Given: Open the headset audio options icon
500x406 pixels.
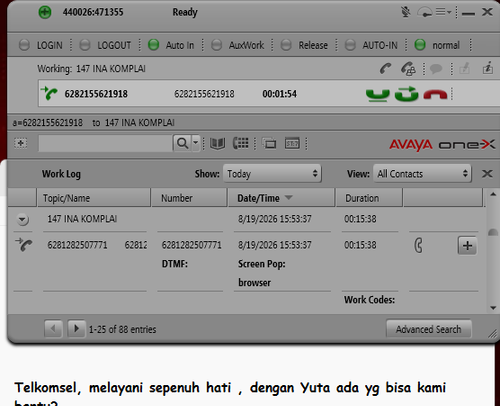Looking at the screenshot, I should coord(425,12).
